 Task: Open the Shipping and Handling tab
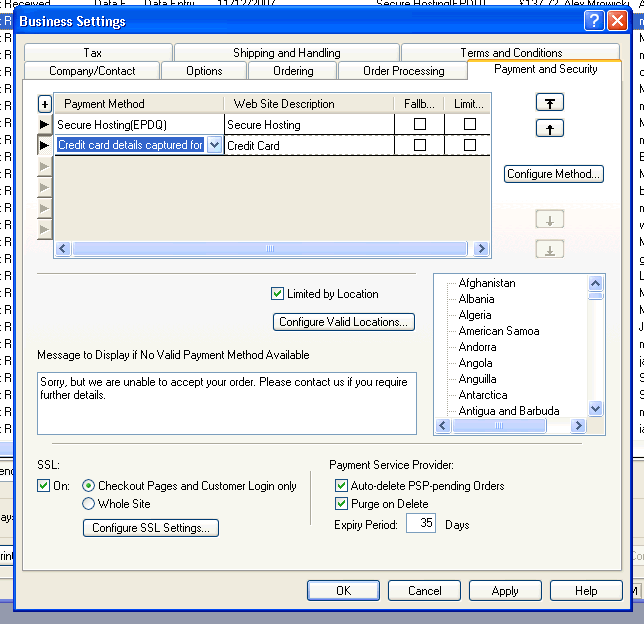tap(286, 53)
